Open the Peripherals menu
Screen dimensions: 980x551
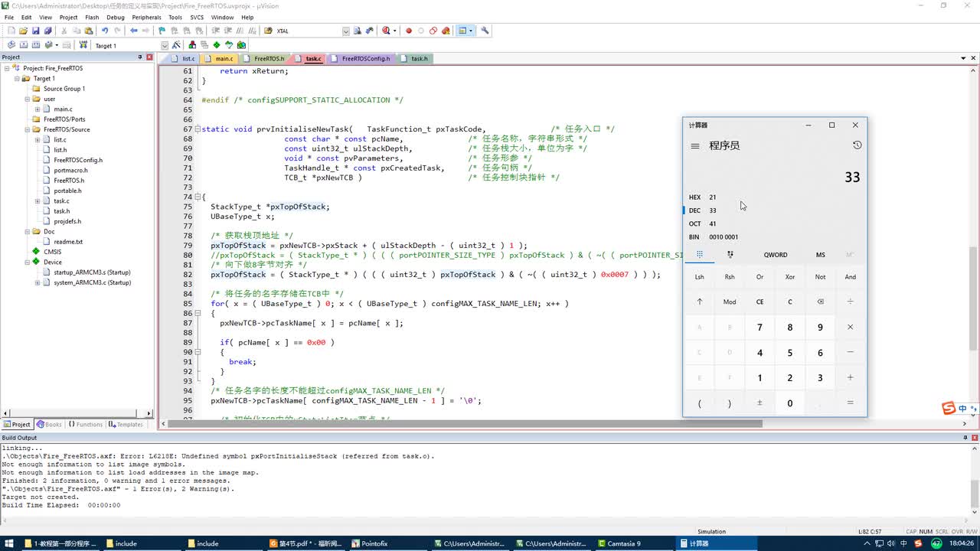point(146,17)
